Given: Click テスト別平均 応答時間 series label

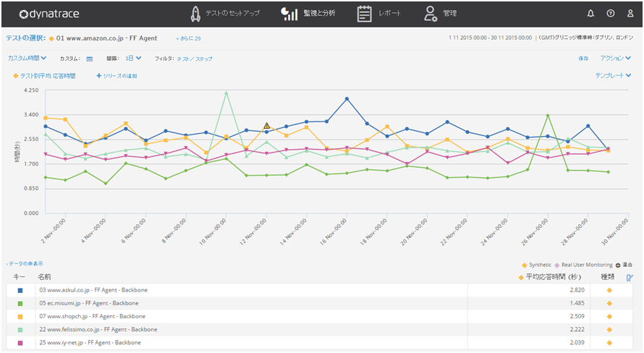Looking at the screenshot, I should (x=48, y=76).
